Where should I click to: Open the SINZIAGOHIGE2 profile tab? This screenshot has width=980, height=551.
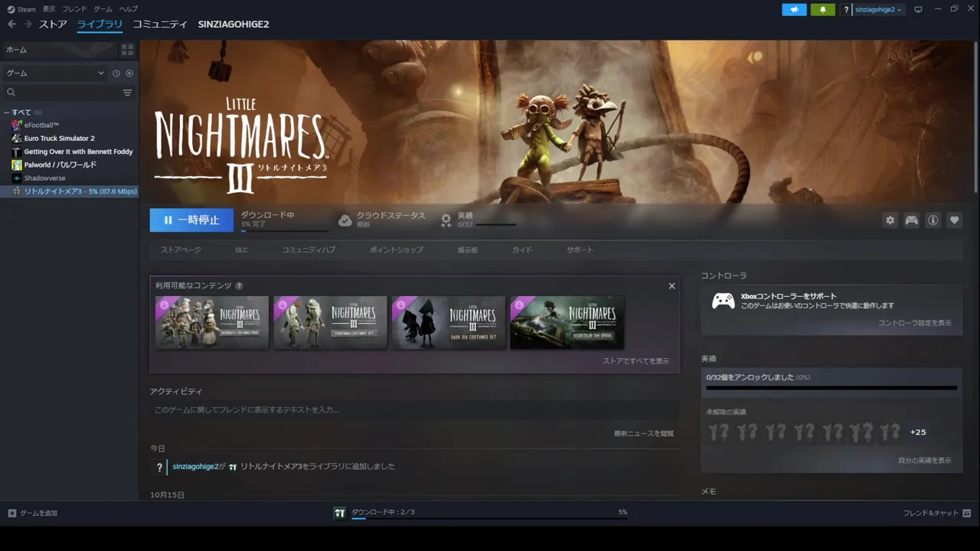coord(234,24)
